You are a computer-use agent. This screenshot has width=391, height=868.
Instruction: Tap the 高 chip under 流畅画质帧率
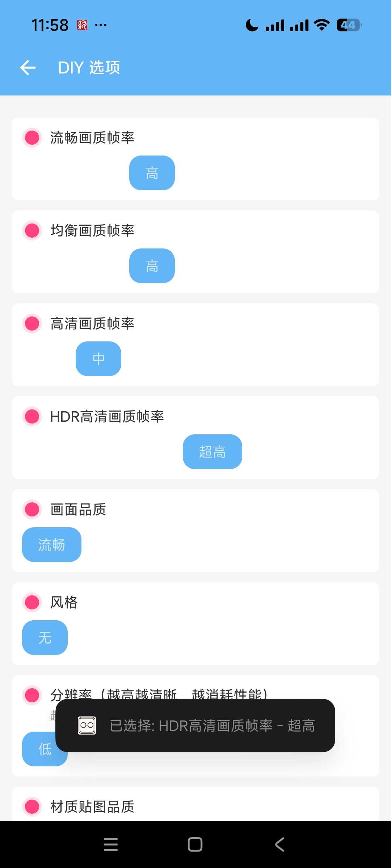(152, 173)
